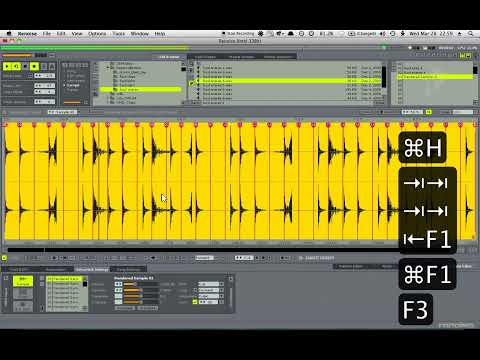Adjust the orange master volume slider at top left

(17, 55)
